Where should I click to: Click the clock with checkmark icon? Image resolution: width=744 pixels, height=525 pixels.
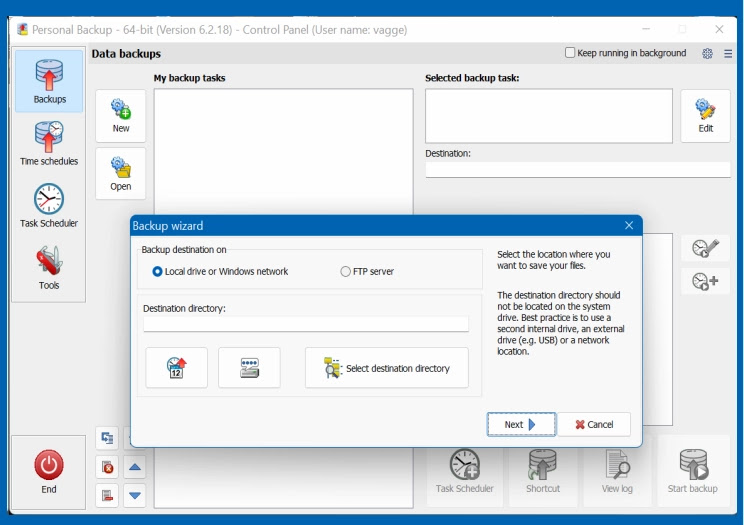click(705, 248)
